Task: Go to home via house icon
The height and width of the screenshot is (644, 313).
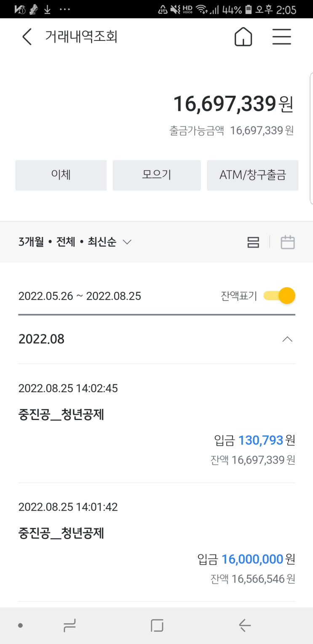Action: point(243,37)
